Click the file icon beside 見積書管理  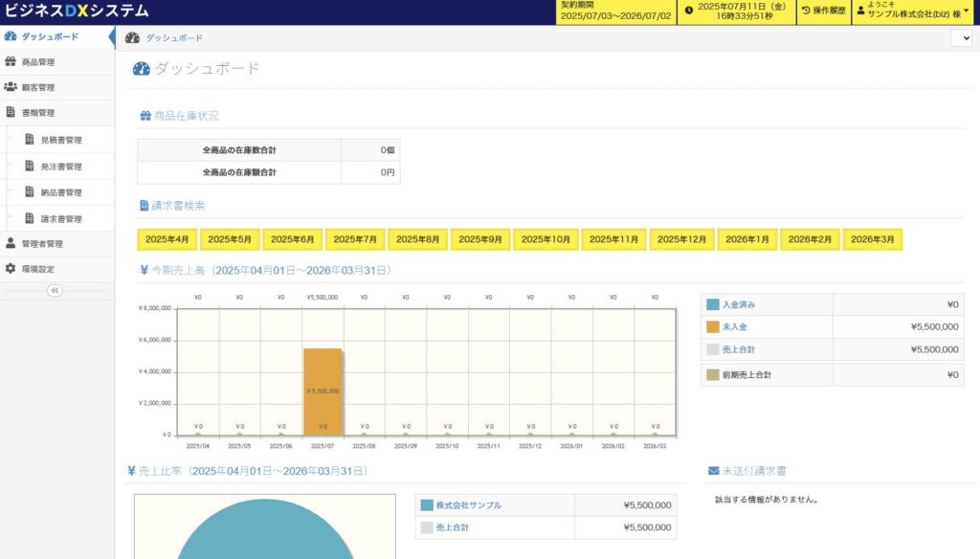[x=30, y=139]
